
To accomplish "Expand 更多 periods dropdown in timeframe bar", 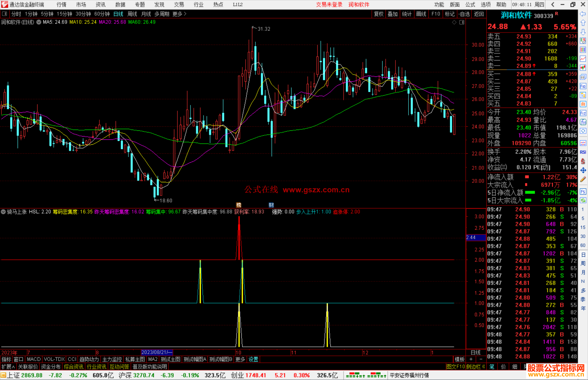I will 179,14.
